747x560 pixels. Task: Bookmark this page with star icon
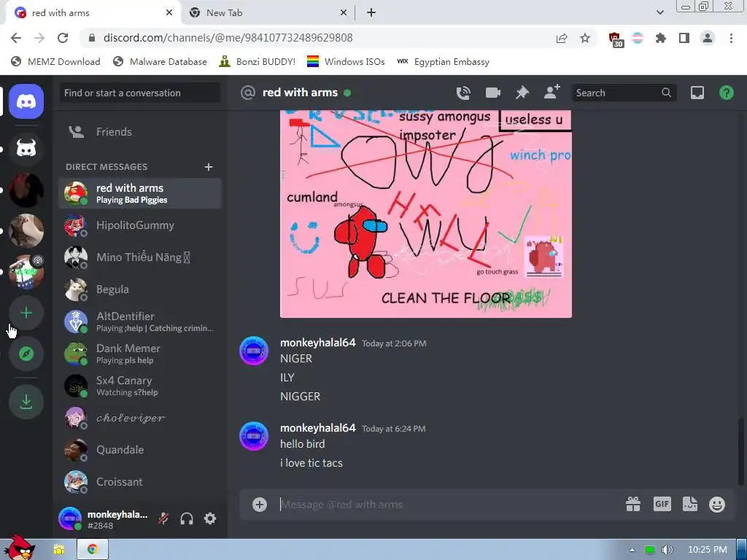click(x=585, y=38)
